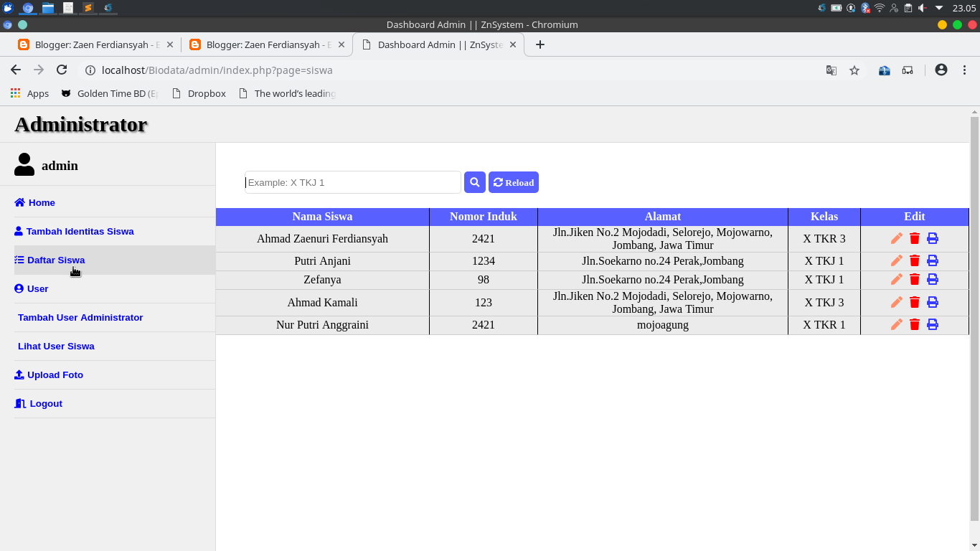Viewport: 980px width, 551px height.
Task: Click the trash delete icon for Putri Anjani
Action: (914, 260)
